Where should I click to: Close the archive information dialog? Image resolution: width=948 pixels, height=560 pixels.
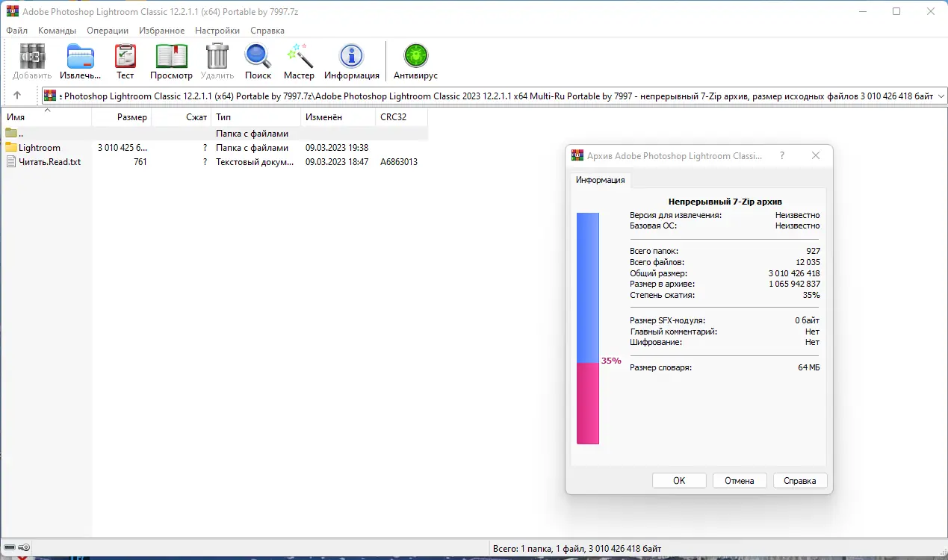pyautogui.click(x=816, y=155)
